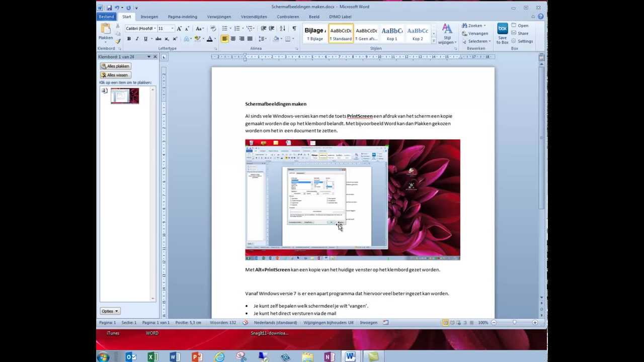Sort the selected text

point(282,29)
